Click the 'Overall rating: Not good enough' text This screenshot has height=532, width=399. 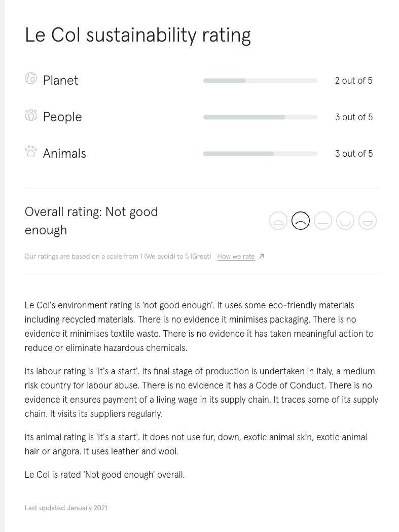pyautogui.click(x=91, y=221)
